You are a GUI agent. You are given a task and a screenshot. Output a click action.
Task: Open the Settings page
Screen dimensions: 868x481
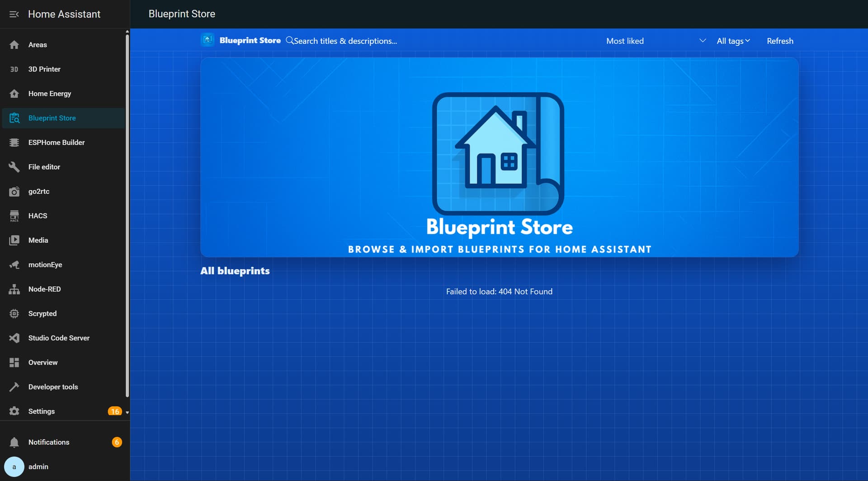[63, 411]
